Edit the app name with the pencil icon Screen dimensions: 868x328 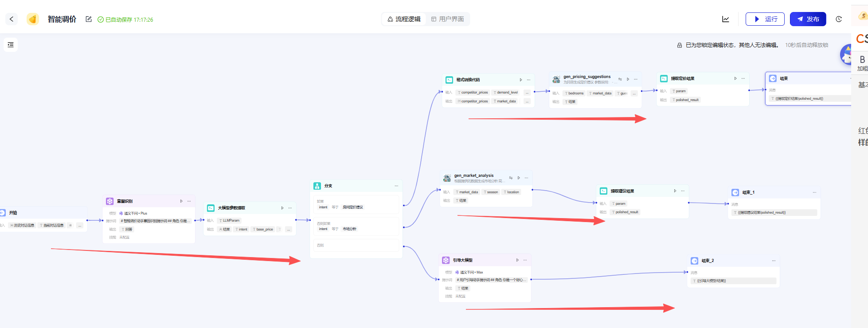point(89,19)
